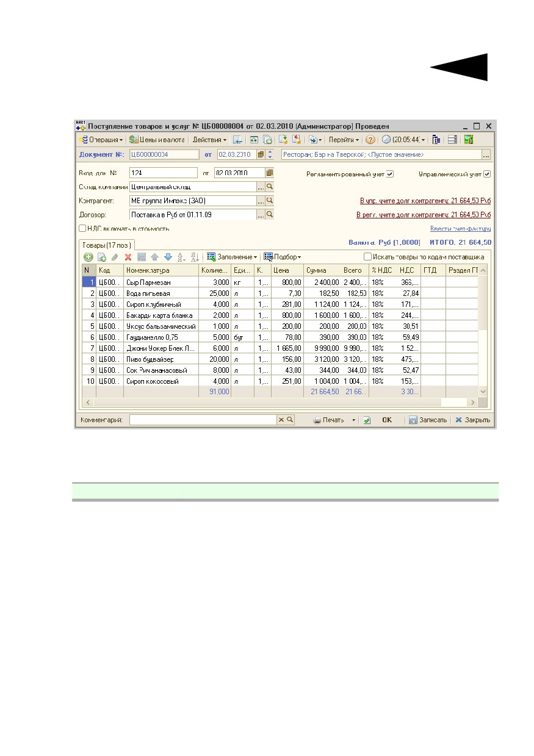This screenshot has height=756, width=534.
Task: Click the 1 665,00 price cell
Action: coord(287,348)
